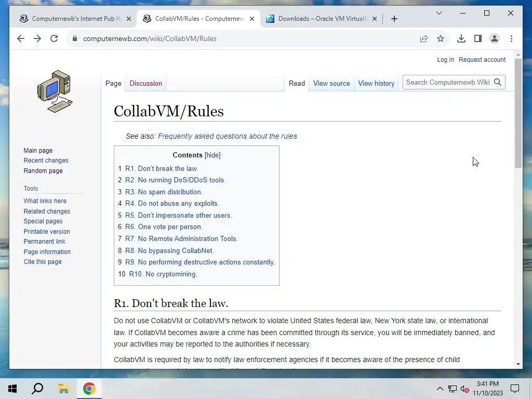The height and width of the screenshot is (399, 532).
Task: Click the Permanent link entry
Action: pyautogui.click(x=44, y=242)
